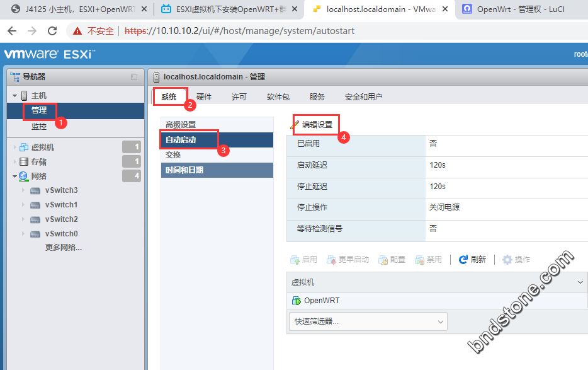Reload the page with the refresh icon
588x370 pixels.
coord(52,31)
